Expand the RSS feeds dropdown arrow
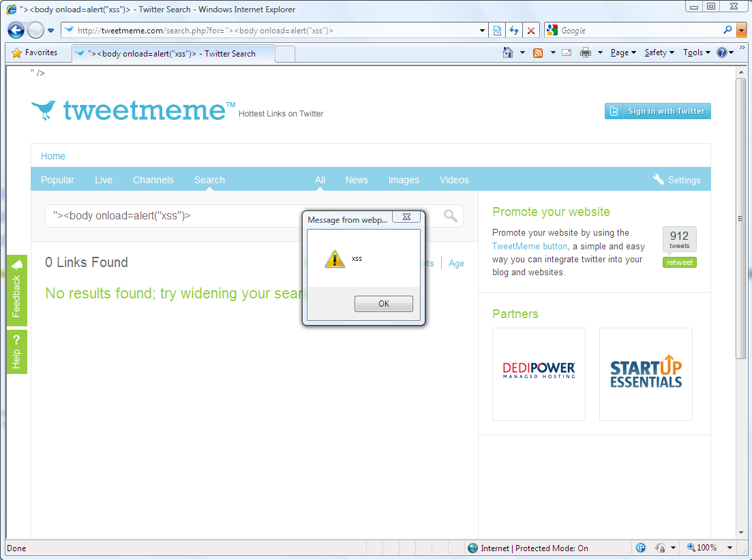 [x=553, y=52]
